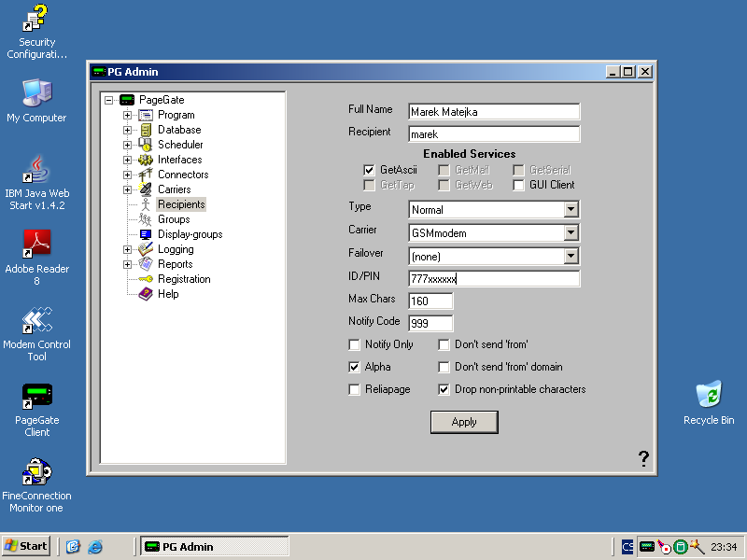
Task: Check Don't send 'from' option
Action: [x=444, y=344]
